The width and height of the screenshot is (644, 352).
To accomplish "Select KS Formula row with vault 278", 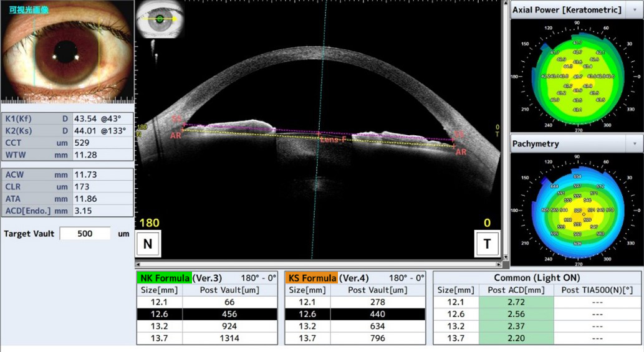I will [x=355, y=302].
